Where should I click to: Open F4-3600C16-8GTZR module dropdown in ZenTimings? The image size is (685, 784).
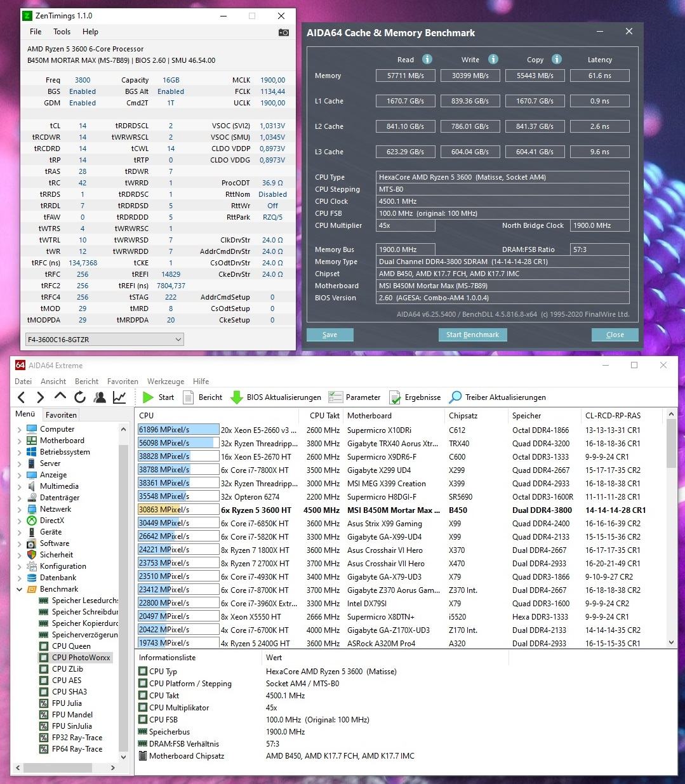[104, 340]
